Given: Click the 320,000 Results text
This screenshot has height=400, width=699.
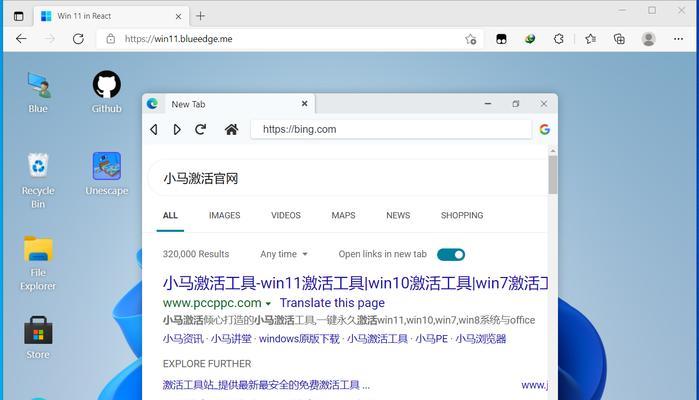Looking at the screenshot, I should [196, 254].
